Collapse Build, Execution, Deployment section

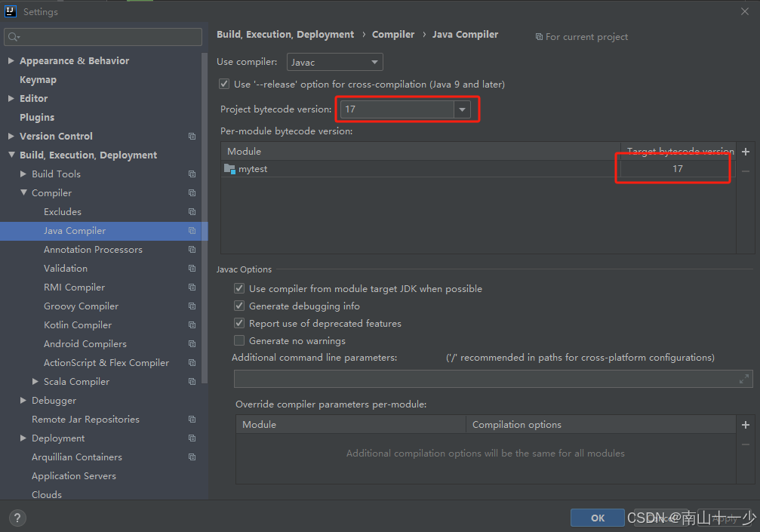tap(11, 155)
